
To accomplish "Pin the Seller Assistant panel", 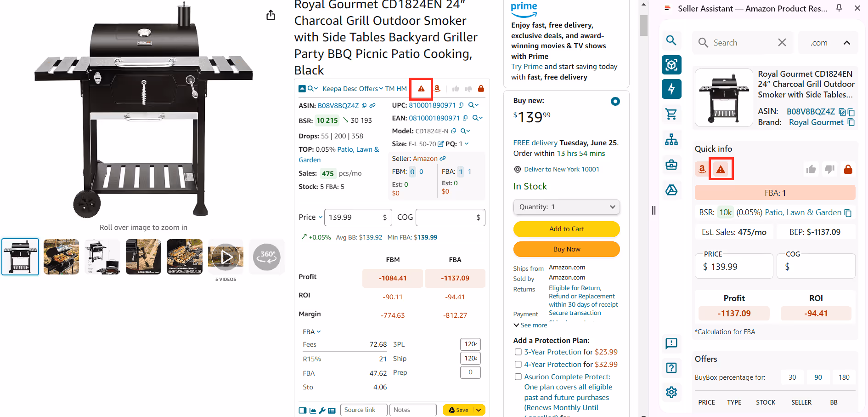I will coord(839,8).
